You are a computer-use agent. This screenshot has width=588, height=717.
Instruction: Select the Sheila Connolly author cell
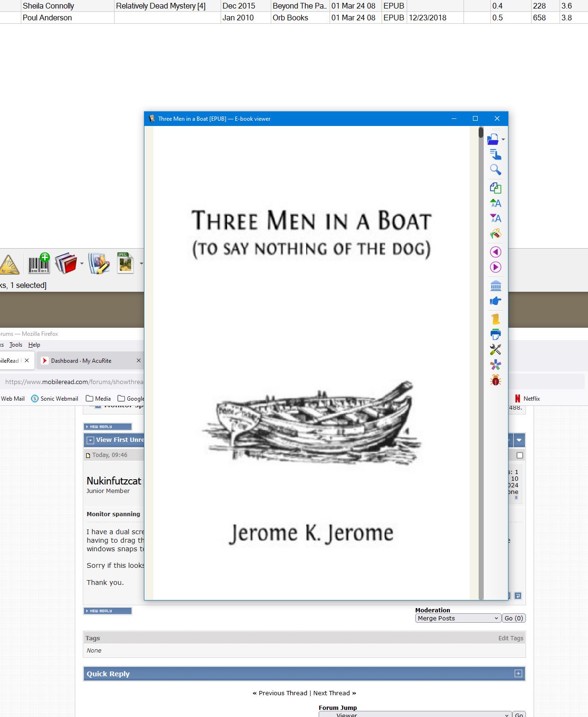(x=68, y=6)
